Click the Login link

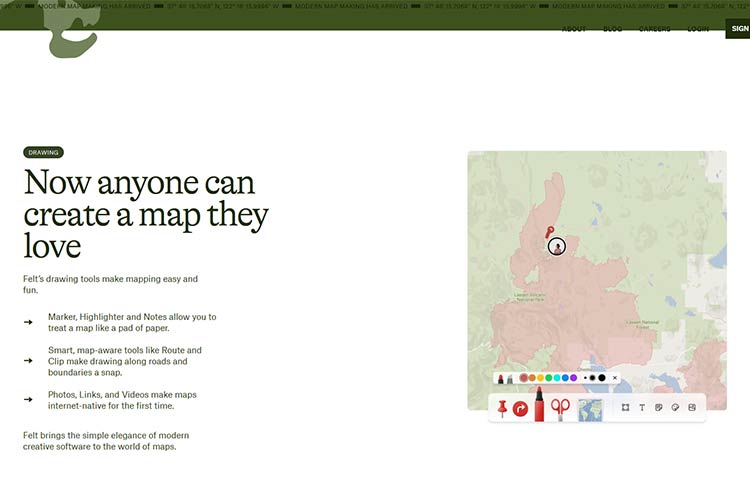698,29
